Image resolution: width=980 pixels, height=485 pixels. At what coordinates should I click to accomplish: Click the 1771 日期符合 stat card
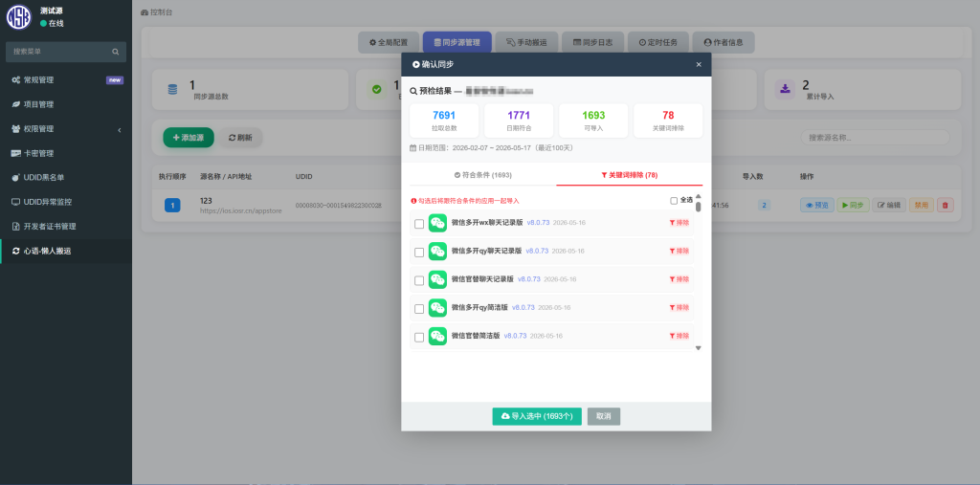(x=519, y=121)
